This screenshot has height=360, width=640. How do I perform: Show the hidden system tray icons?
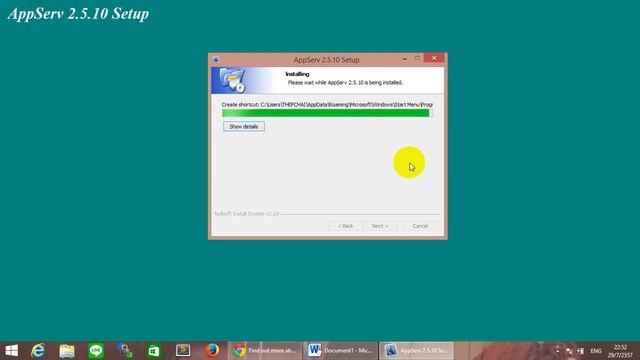tap(558, 351)
